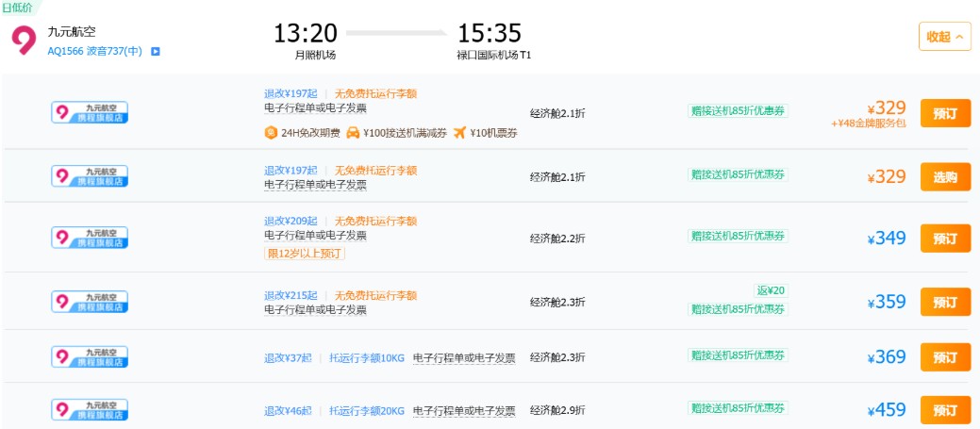Open flight details link AQ1566 波音737(中)
Screen dimensions: 980x429
click(95, 52)
